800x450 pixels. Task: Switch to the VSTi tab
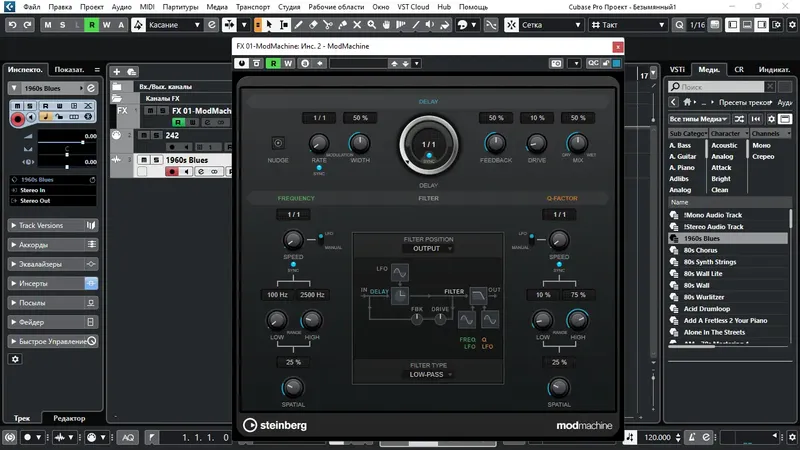(x=677, y=69)
